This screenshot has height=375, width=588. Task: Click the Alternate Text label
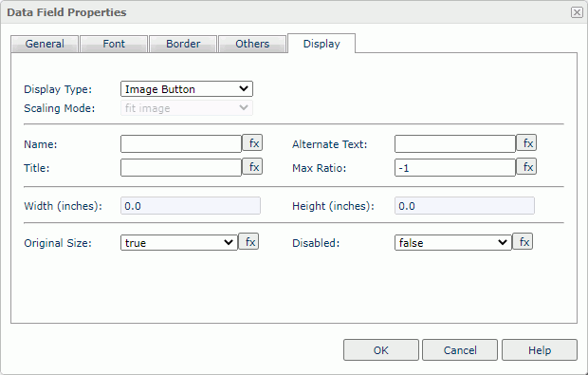pos(330,144)
